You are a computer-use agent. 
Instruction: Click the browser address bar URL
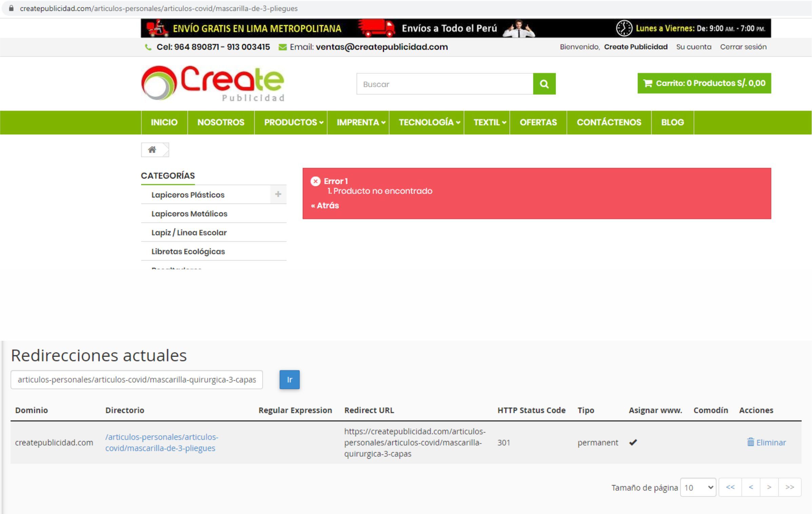click(x=159, y=8)
